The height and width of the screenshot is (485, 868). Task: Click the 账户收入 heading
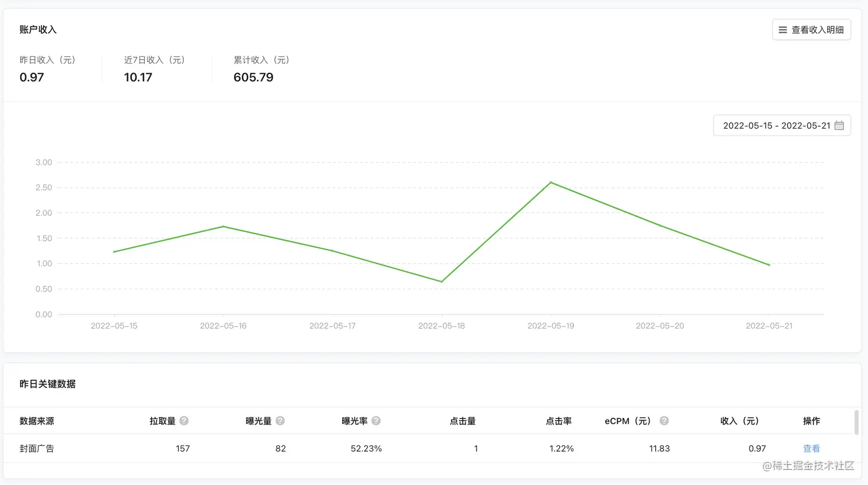38,30
